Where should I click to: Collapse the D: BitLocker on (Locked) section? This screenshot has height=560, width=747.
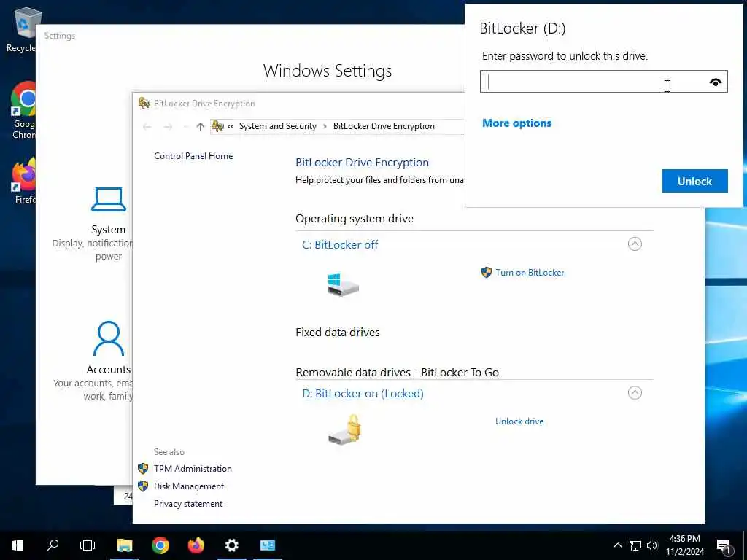[x=635, y=393]
